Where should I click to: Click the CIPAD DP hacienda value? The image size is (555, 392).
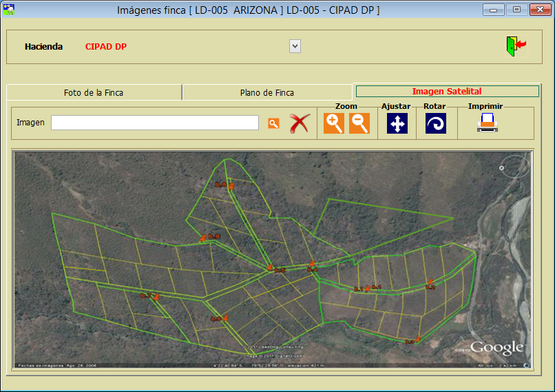pos(105,47)
